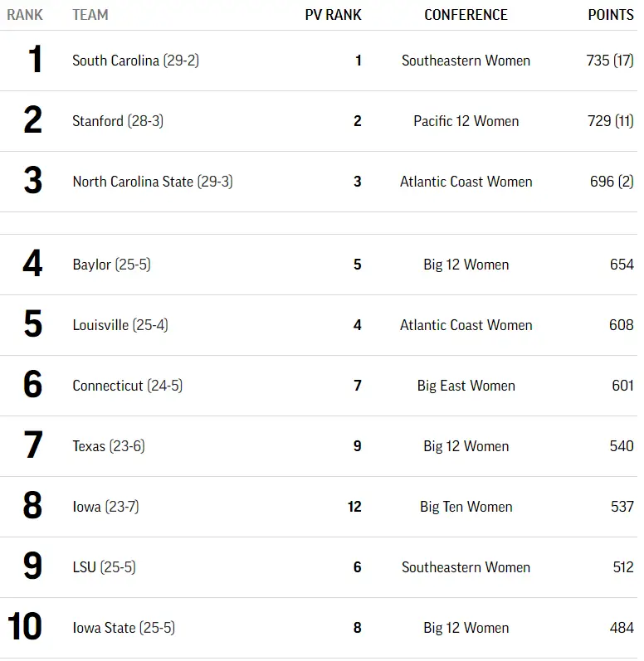Click the Big Ten Women conference text
This screenshot has width=644, height=661.
(x=466, y=507)
